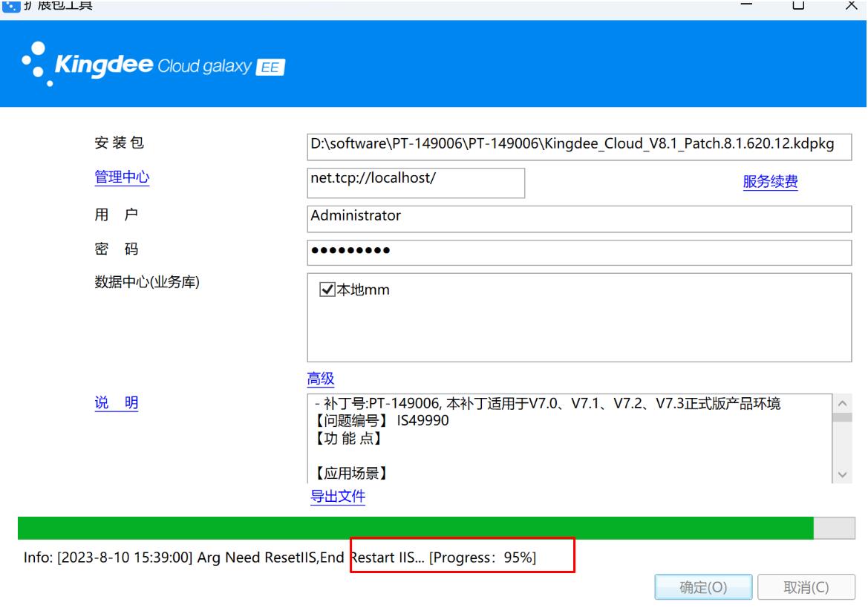Screen dimensions: 868x608
Task: Click the green installation progress bar
Action: pyautogui.click(x=436, y=529)
